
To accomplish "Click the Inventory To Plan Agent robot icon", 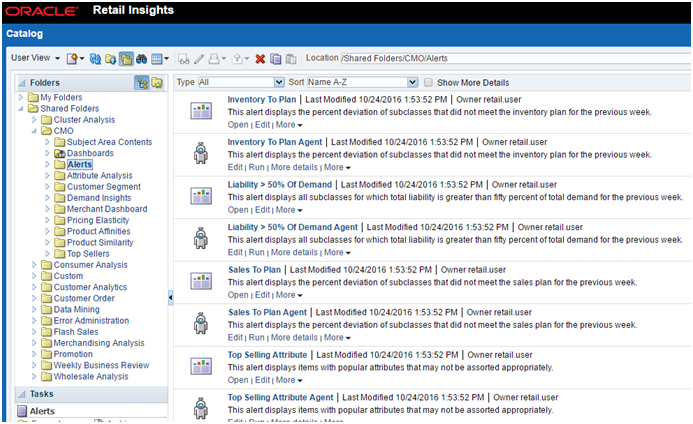I will point(201,153).
